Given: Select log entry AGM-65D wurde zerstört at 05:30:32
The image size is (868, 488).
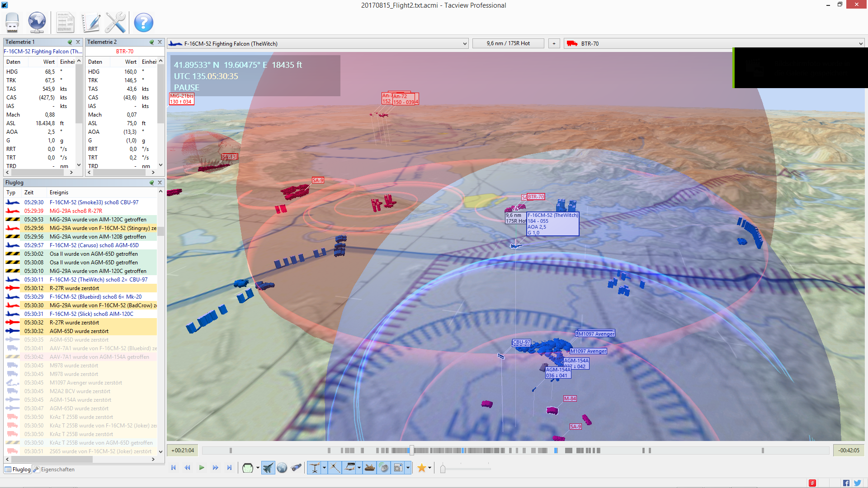Looking at the screenshot, I should tap(80, 331).
